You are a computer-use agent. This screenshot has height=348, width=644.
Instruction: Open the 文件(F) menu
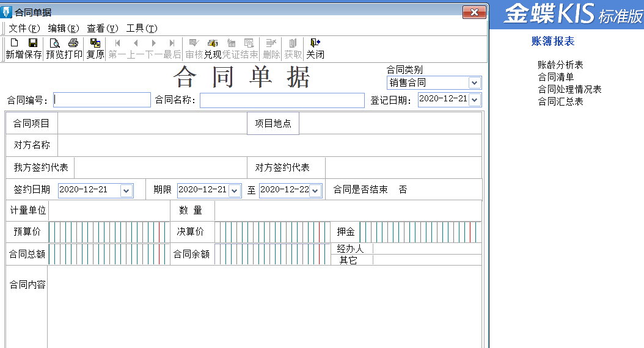click(x=24, y=28)
